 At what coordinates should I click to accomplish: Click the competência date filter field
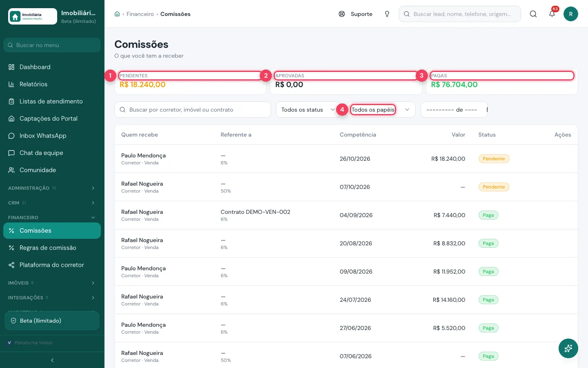coord(454,110)
